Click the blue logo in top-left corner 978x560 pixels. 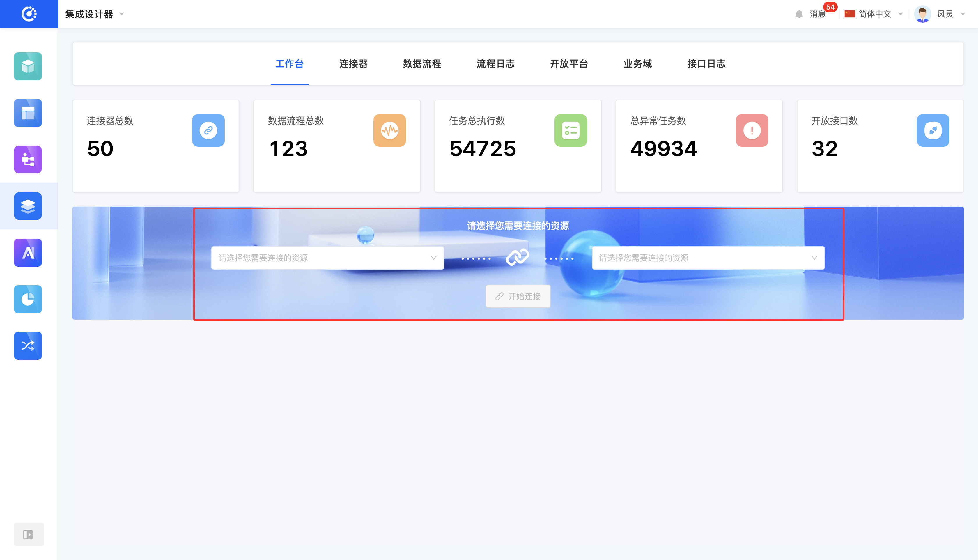29,14
